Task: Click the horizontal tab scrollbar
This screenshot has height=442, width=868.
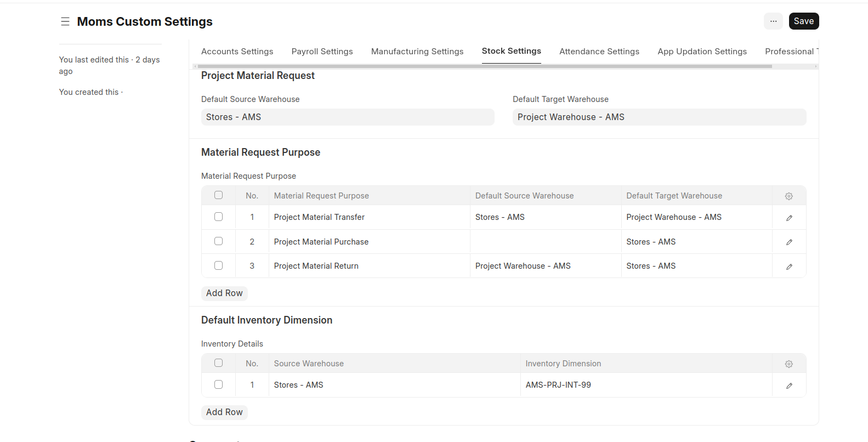Action: point(484,66)
